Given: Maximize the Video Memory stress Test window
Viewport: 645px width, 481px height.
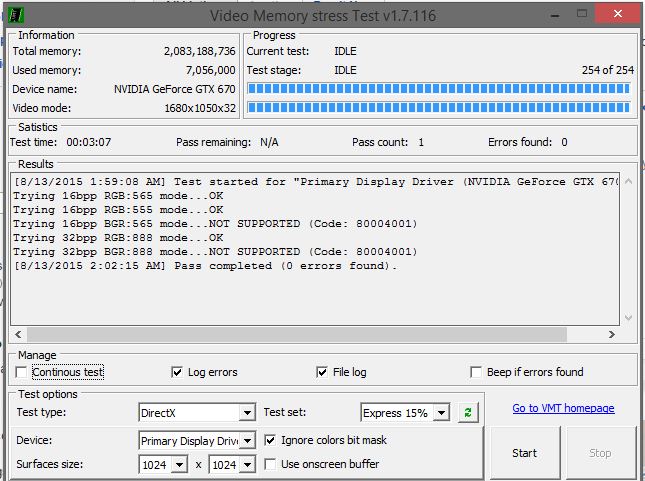Looking at the screenshot, I should (582, 14).
